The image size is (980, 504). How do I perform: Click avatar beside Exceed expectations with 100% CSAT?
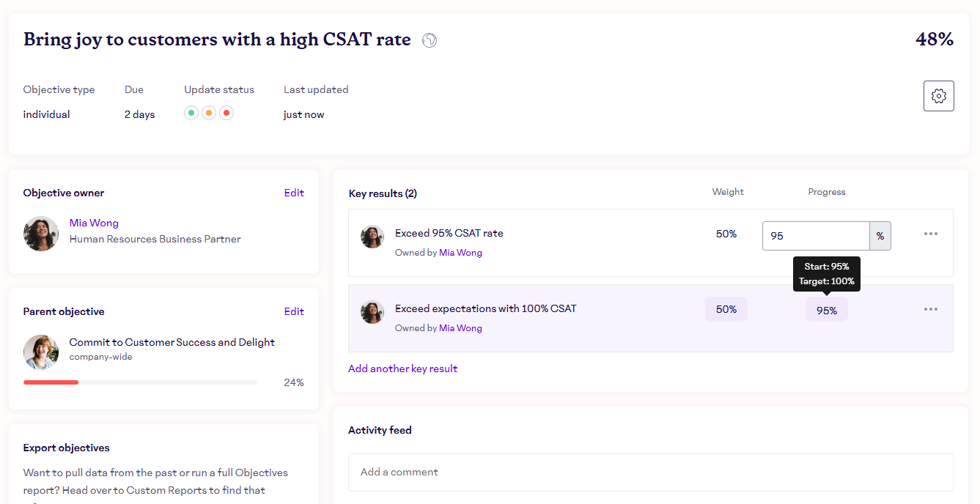click(x=372, y=312)
